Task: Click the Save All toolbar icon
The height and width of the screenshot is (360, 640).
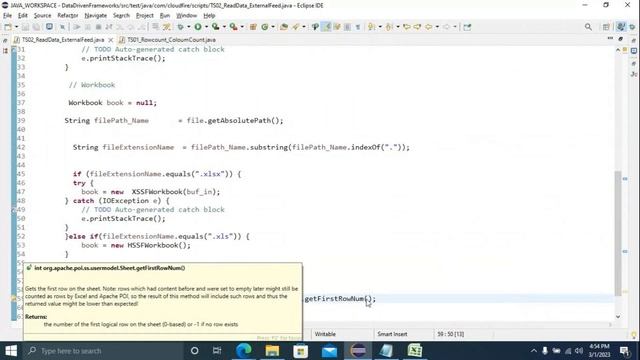Action: 36,27
